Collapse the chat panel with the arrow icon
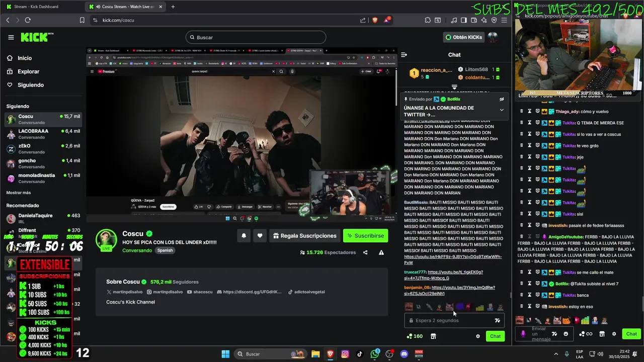This screenshot has height=362, width=644. click(404, 55)
